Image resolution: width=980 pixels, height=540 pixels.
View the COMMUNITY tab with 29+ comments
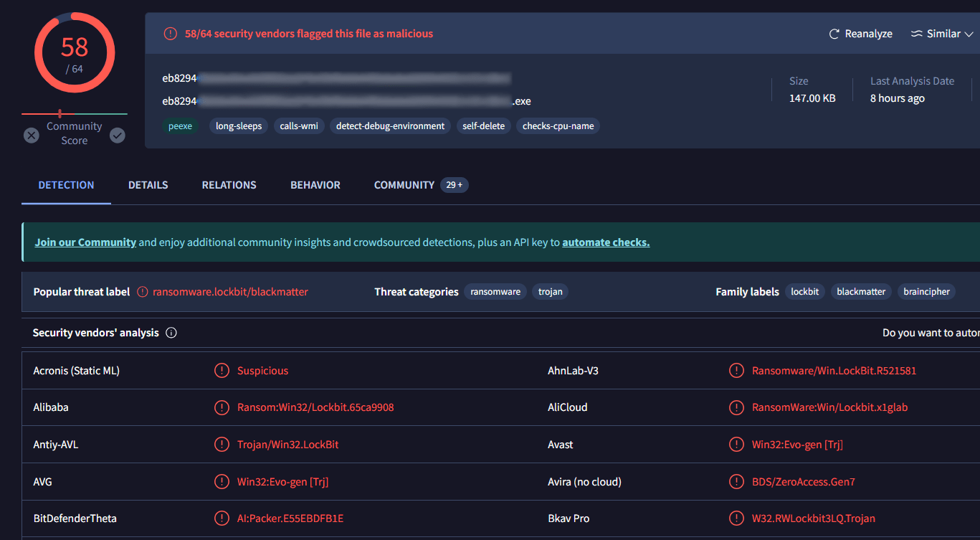(404, 185)
